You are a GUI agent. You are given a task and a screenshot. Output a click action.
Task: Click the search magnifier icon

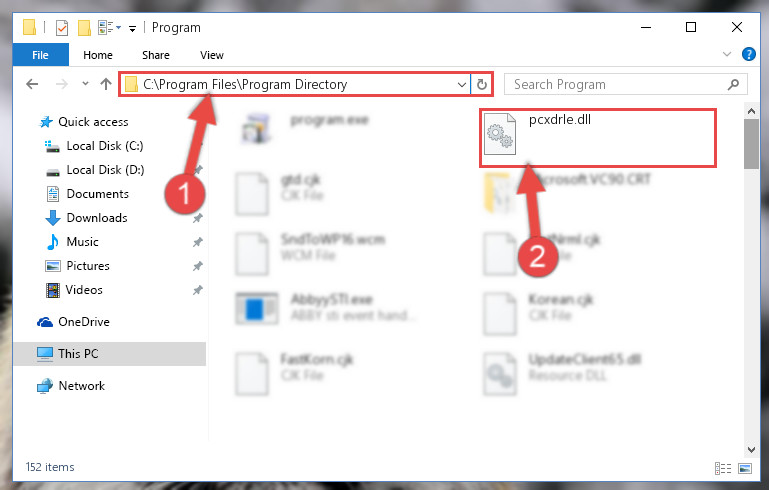click(x=733, y=84)
